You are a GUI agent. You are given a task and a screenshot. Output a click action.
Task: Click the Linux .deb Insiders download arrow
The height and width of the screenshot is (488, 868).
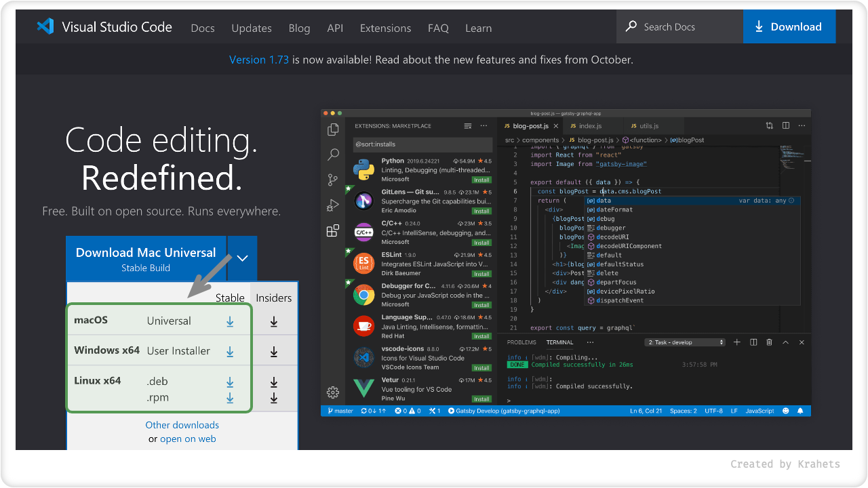(274, 382)
